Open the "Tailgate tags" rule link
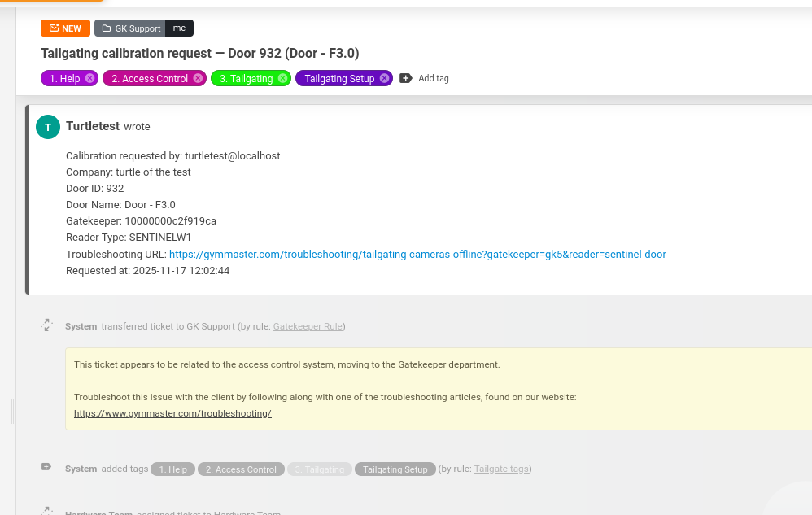Image resolution: width=812 pixels, height=515 pixels. [x=501, y=469]
